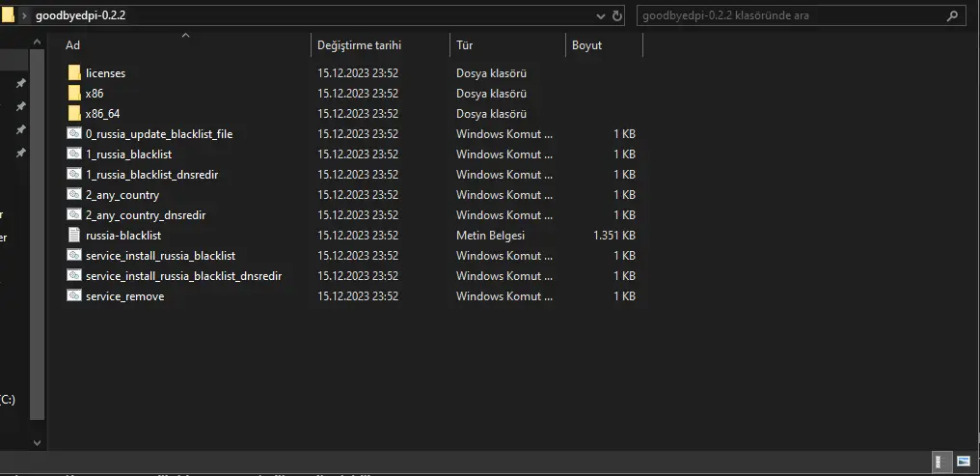Click the 1_russia_blacklist_dnsredir script icon
980x476 pixels.
click(74, 175)
